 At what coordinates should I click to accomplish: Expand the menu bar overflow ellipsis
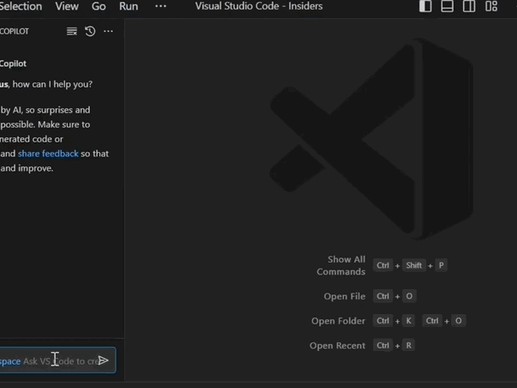click(161, 6)
